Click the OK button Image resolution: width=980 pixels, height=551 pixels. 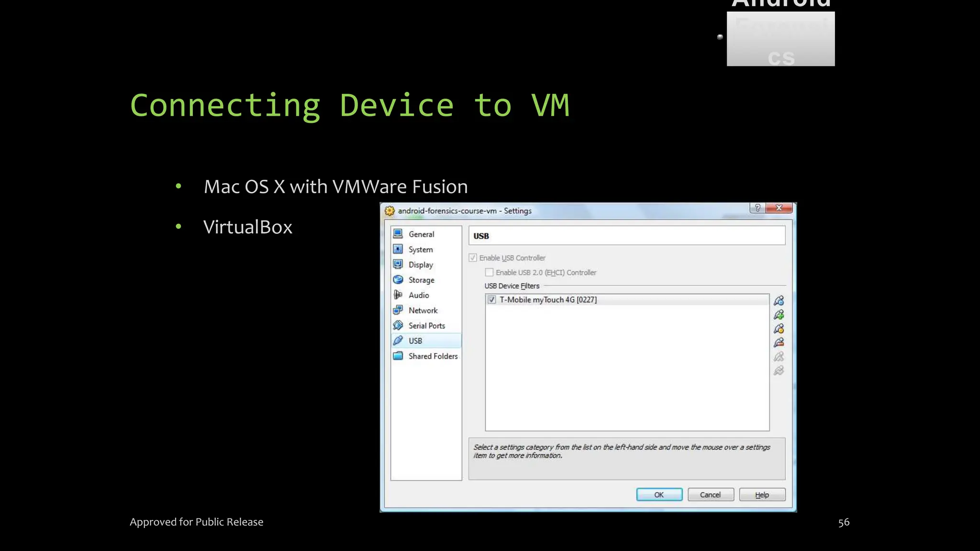(x=659, y=495)
